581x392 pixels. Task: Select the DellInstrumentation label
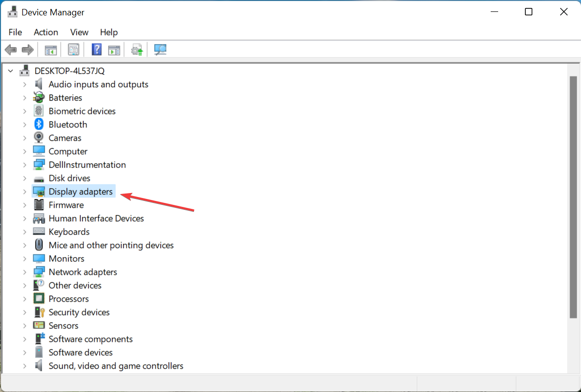[87, 165]
